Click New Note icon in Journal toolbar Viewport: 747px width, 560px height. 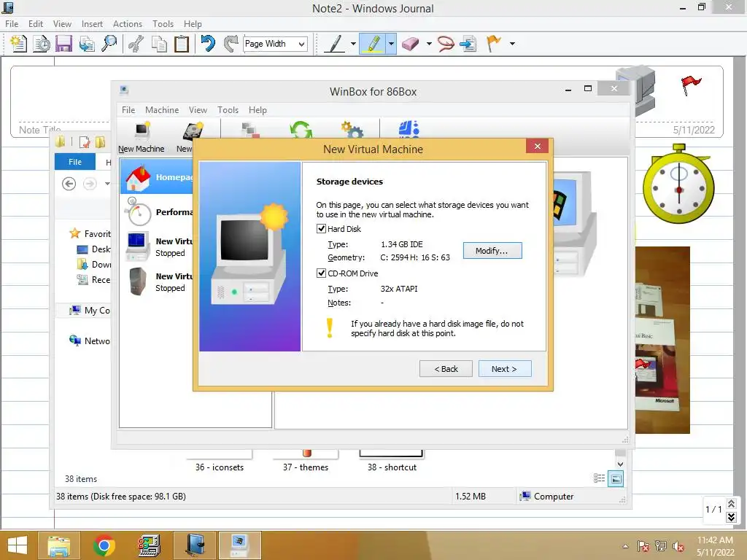point(18,44)
